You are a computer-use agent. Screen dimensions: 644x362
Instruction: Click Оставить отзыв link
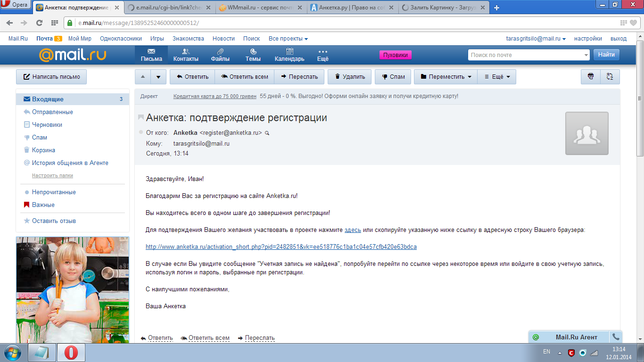click(x=54, y=221)
